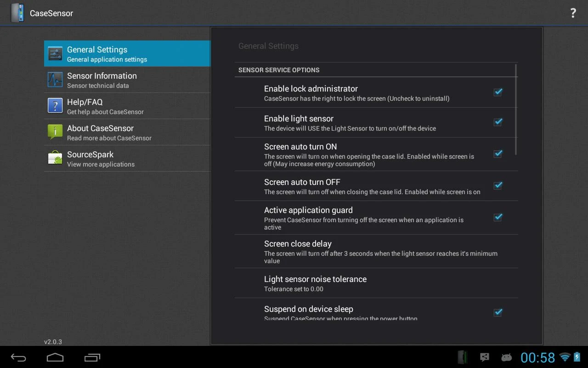This screenshot has width=588, height=368.
Task: Click 'Prevent CaseSensor from turning off' description
Action: coord(364,224)
